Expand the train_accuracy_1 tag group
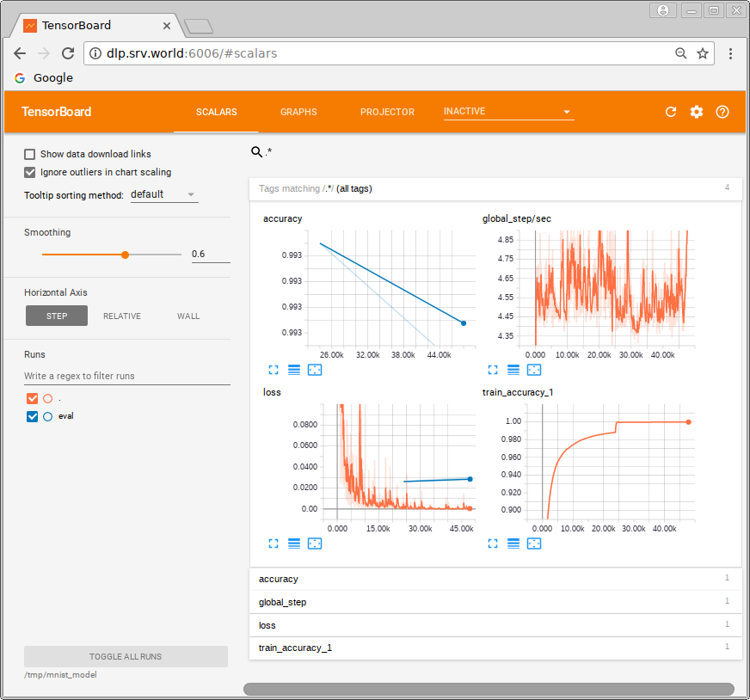Viewport: 750px width, 700px height. [x=495, y=648]
